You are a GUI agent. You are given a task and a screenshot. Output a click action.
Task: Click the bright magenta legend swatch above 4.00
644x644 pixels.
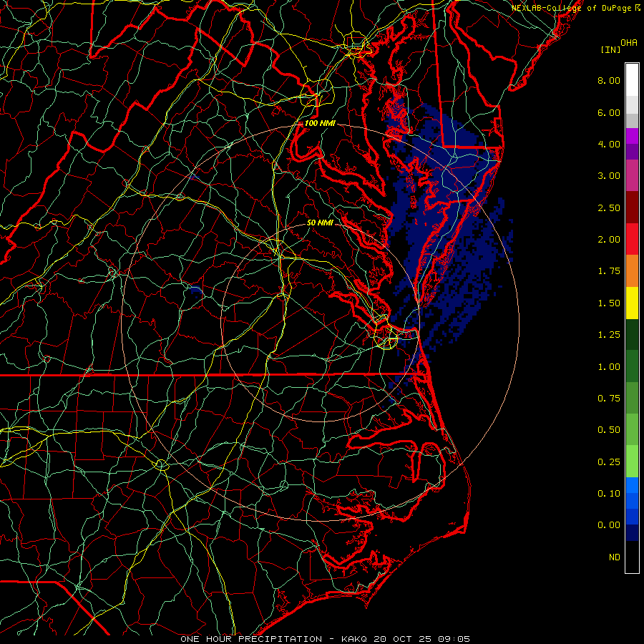(632, 136)
